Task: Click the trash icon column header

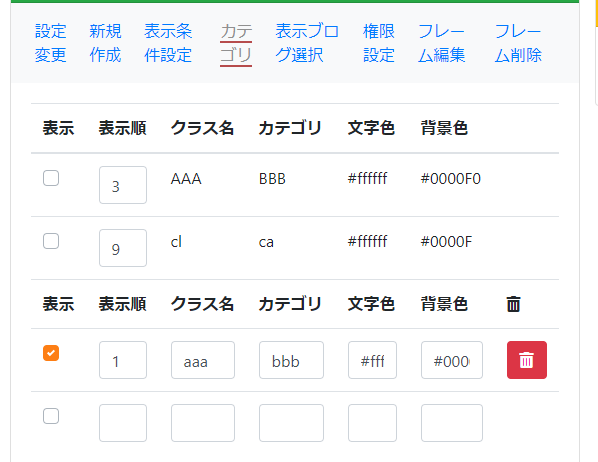Action: pyautogui.click(x=513, y=304)
